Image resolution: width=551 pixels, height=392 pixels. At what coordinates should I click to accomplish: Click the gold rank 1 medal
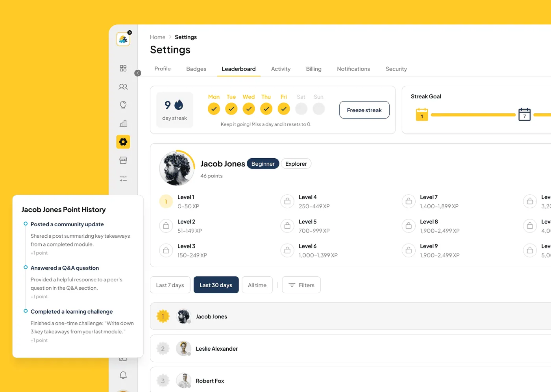163,316
